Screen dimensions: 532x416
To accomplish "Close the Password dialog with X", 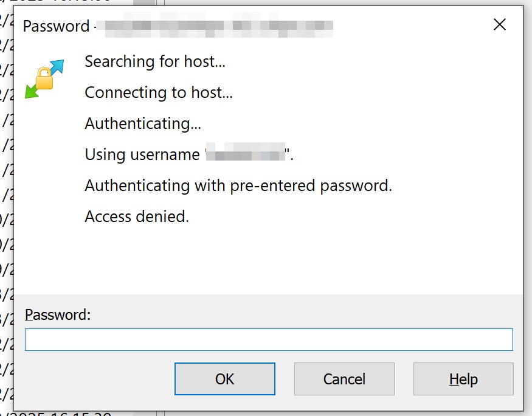I will pos(499,25).
